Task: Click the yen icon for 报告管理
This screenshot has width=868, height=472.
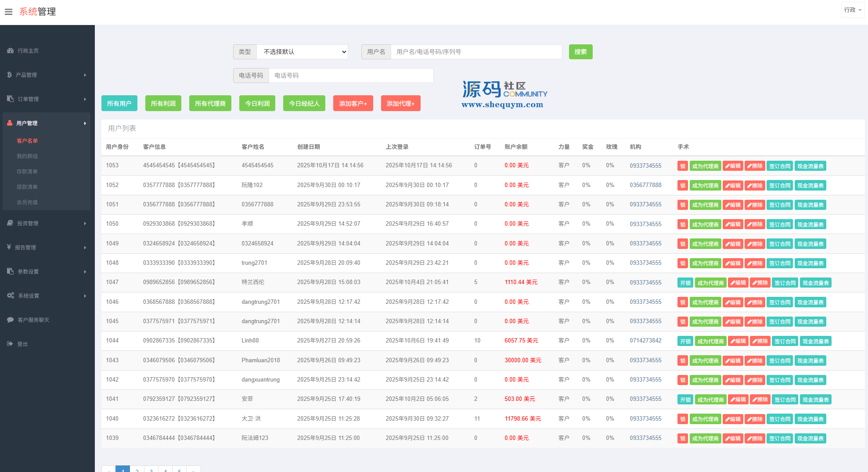Action: pos(9,247)
